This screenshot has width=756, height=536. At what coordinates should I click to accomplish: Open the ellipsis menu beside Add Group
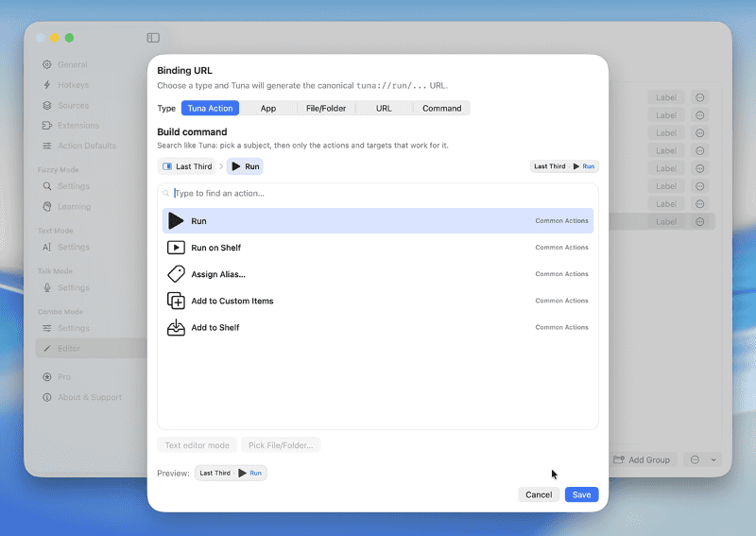(695, 459)
